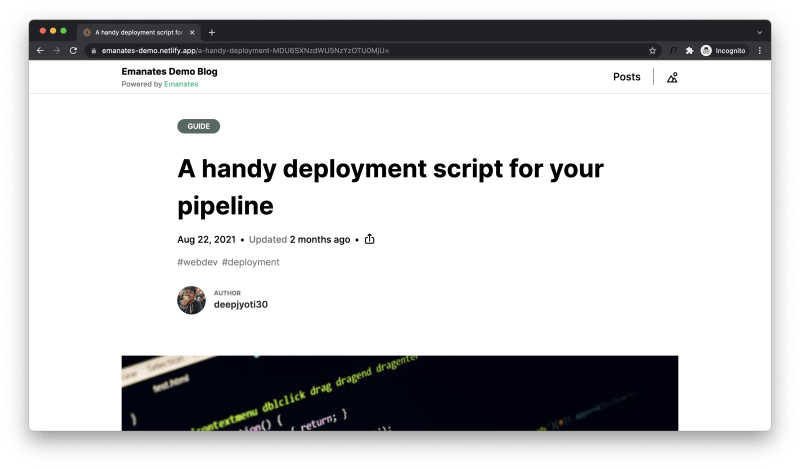This screenshot has width=800, height=469.
Task: Click the browser back arrow
Action: click(40, 51)
